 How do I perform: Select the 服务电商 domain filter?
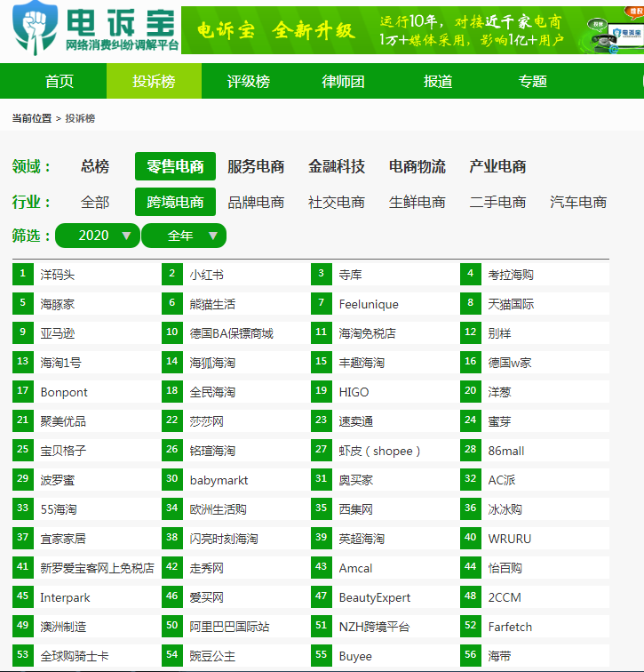[256, 166]
